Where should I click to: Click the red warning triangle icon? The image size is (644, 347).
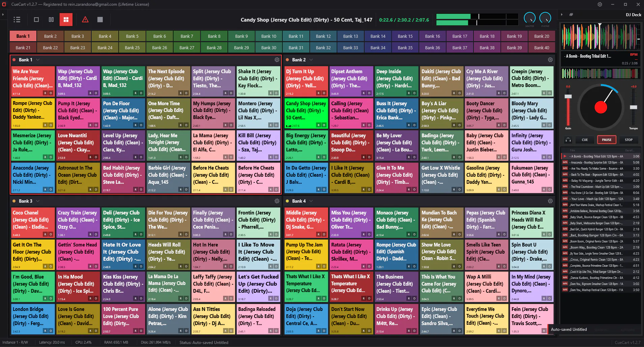tap(85, 20)
